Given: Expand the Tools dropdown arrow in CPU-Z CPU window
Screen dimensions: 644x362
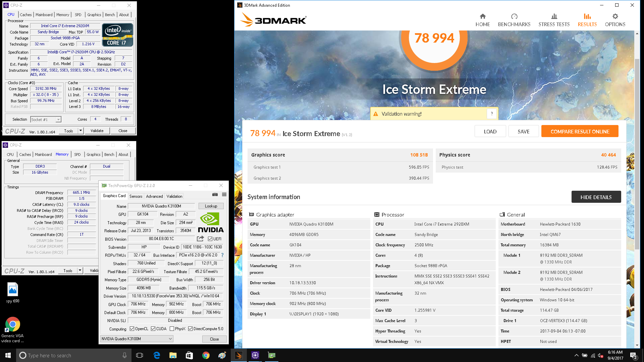Looking at the screenshot, I should pyautogui.click(x=80, y=131).
